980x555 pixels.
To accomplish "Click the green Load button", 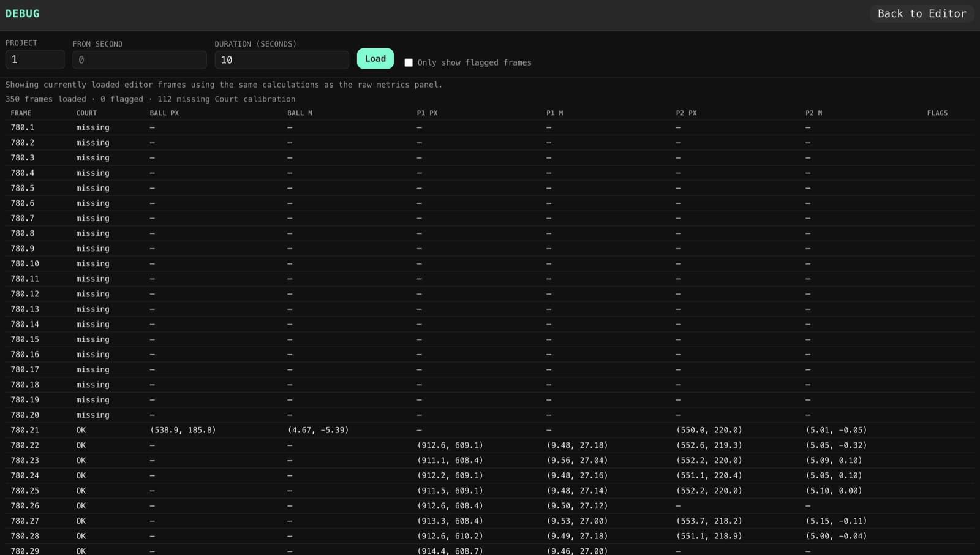I will coord(375,59).
